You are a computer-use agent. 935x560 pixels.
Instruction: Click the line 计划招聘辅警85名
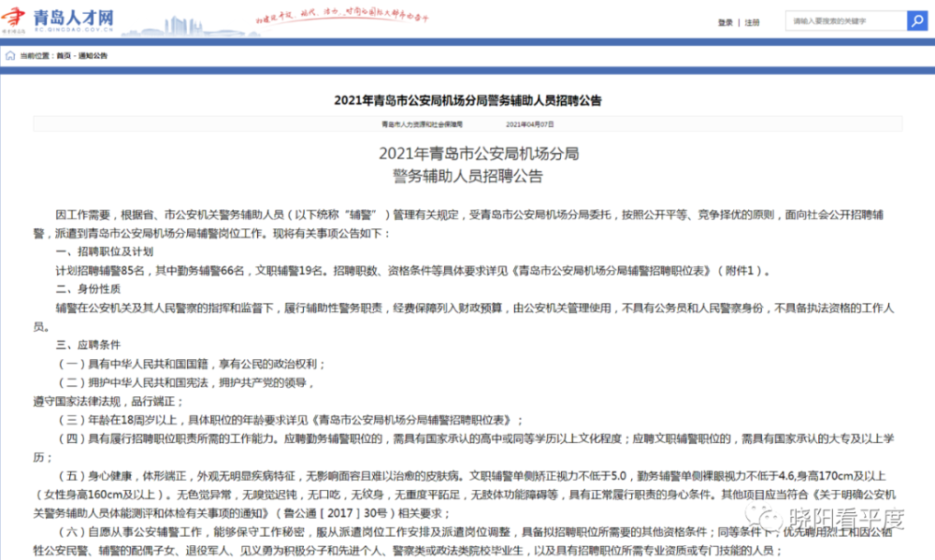coord(412,271)
